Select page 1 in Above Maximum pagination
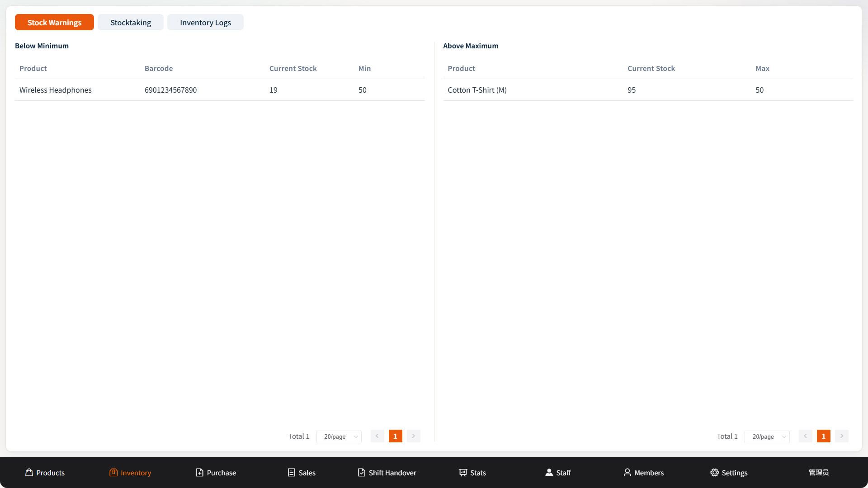 (823, 436)
